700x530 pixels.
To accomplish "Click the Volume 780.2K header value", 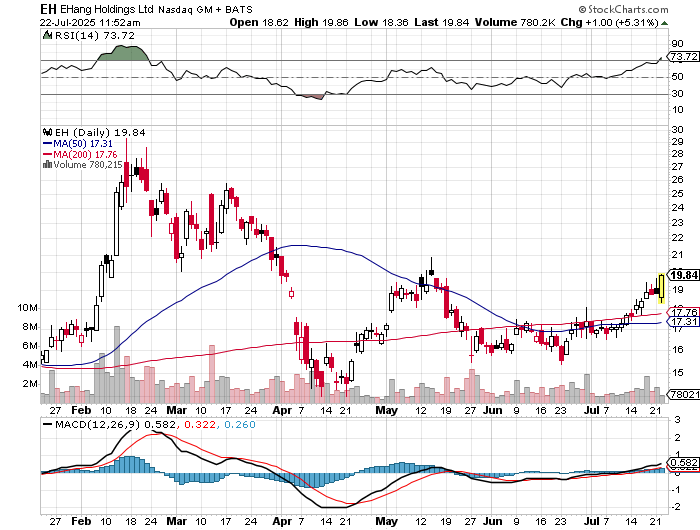I will (x=515, y=22).
